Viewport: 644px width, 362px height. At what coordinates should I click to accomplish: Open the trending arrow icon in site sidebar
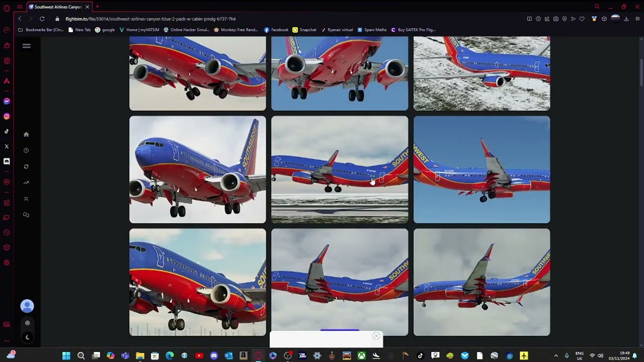coord(26,183)
